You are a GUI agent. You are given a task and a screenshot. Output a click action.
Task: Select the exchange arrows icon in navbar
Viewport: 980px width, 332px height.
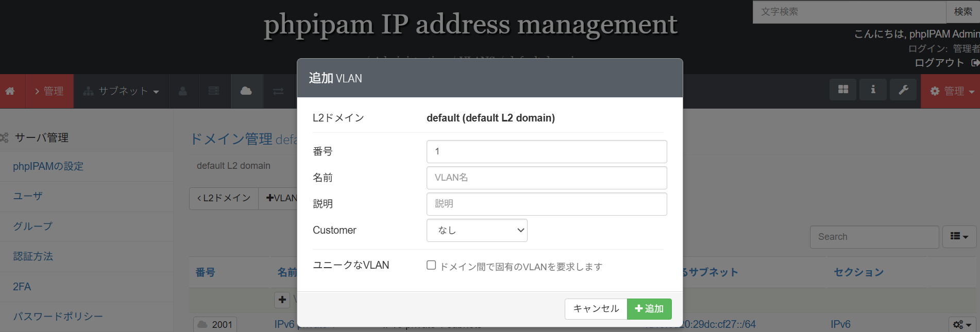[x=278, y=91]
